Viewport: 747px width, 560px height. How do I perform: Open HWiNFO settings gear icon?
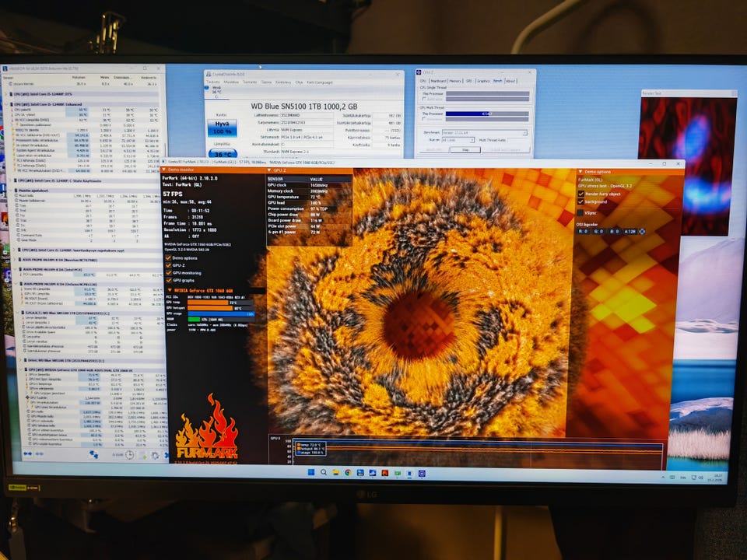(x=156, y=455)
